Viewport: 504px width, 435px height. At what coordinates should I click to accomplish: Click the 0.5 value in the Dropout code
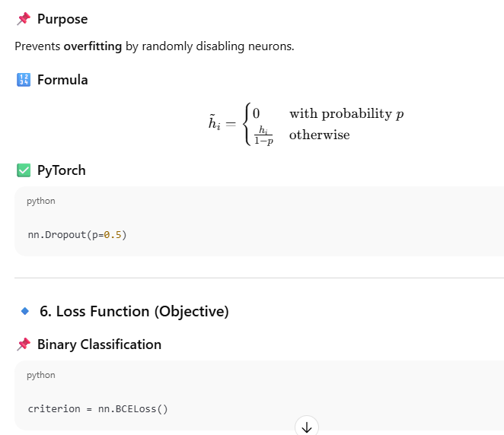pos(113,235)
